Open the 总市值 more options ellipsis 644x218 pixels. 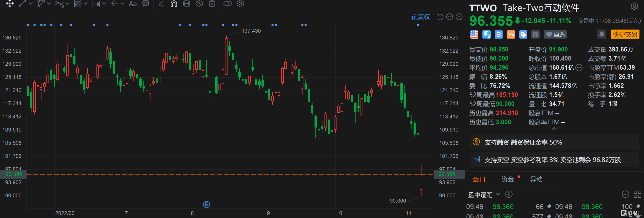coord(579,68)
